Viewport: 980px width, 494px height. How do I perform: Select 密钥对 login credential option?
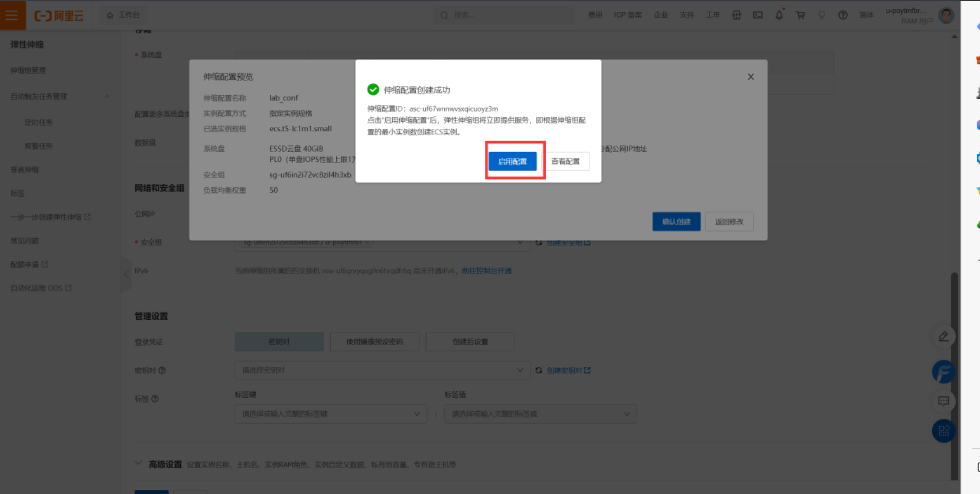(279, 342)
